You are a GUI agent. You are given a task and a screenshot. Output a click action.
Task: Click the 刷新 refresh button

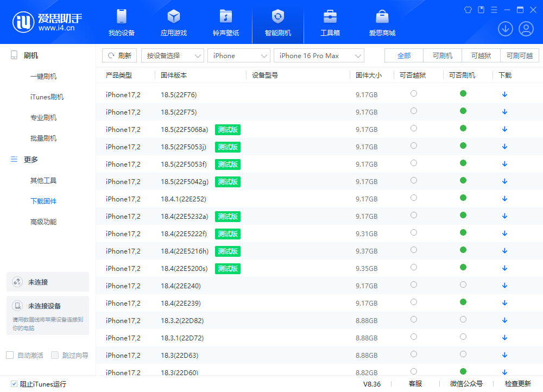119,55
